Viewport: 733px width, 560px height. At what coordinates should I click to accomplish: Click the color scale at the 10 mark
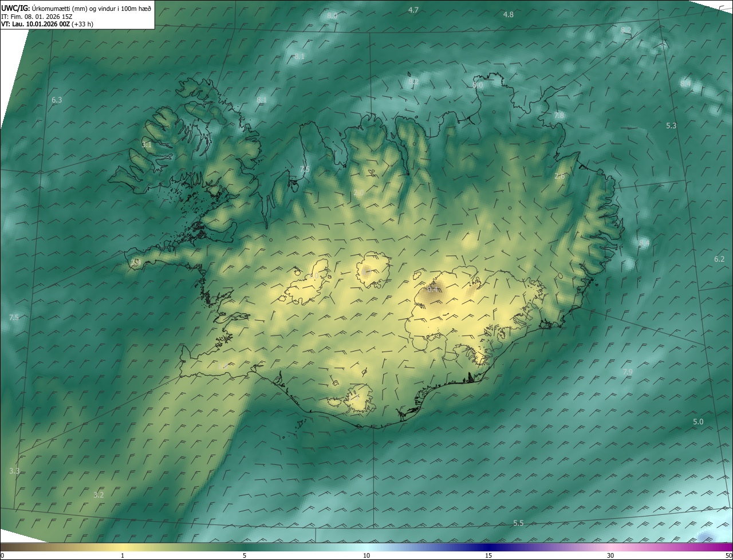[366, 549]
